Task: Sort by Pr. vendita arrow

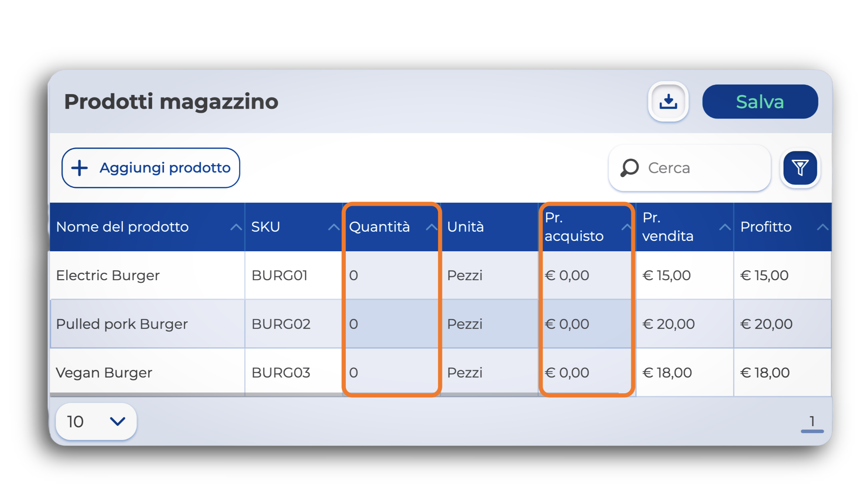Action: pos(725,227)
